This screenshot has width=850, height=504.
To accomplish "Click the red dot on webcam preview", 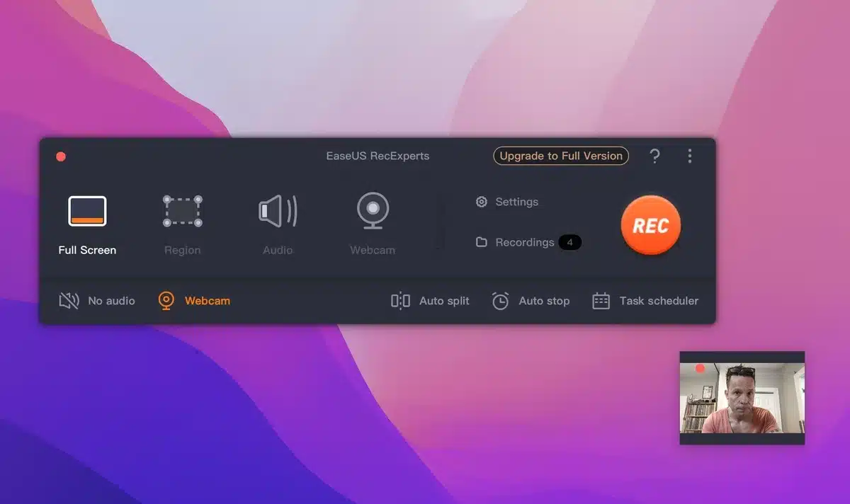I will coord(701,368).
